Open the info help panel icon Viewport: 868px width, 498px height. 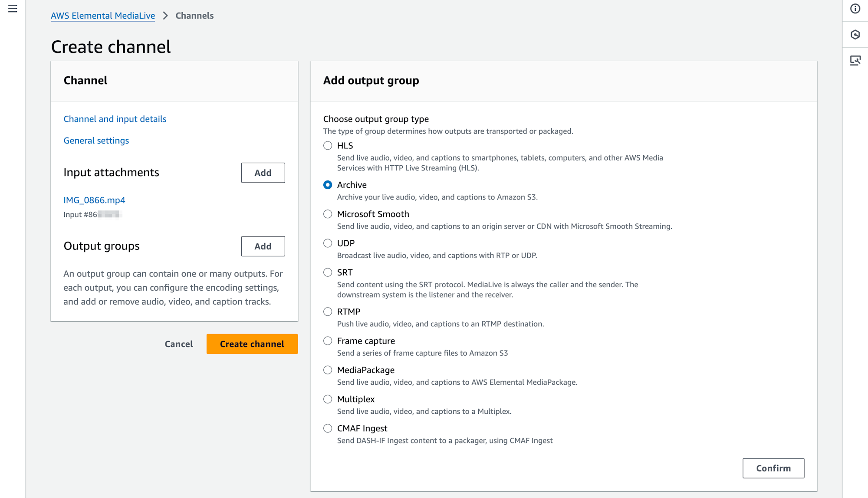tap(855, 9)
